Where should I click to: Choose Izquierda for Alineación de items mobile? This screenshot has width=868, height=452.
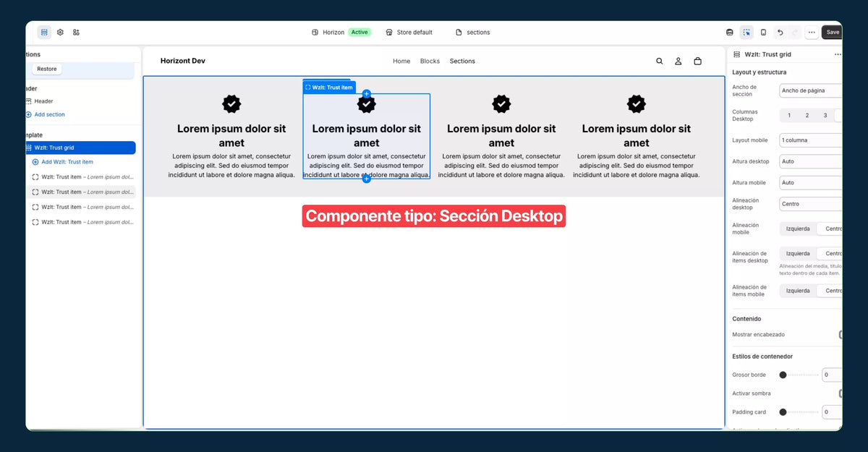[x=798, y=291]
